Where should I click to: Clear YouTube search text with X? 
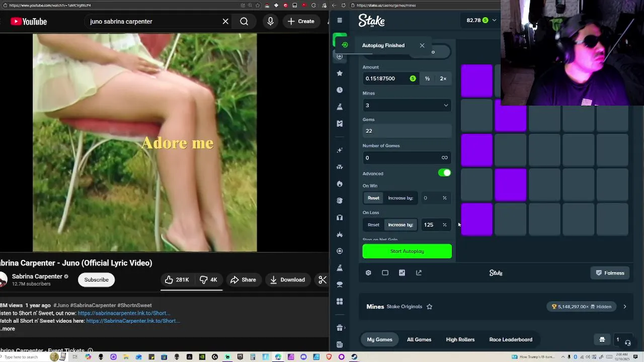coord(225,22)
